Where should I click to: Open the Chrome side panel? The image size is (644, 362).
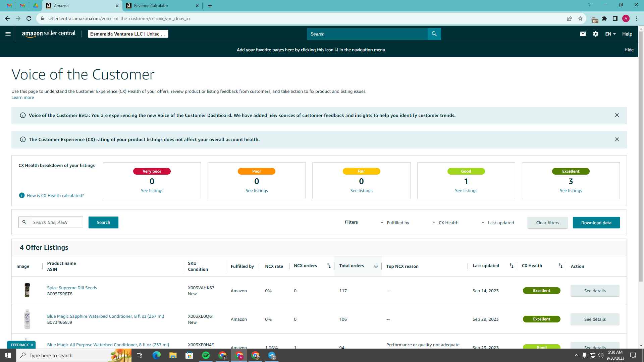615,19
